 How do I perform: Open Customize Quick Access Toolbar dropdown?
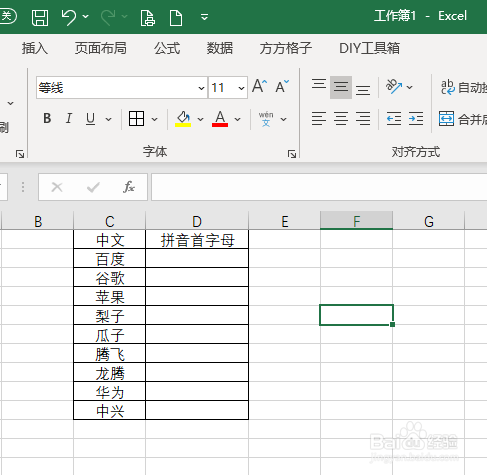[205, 17]
